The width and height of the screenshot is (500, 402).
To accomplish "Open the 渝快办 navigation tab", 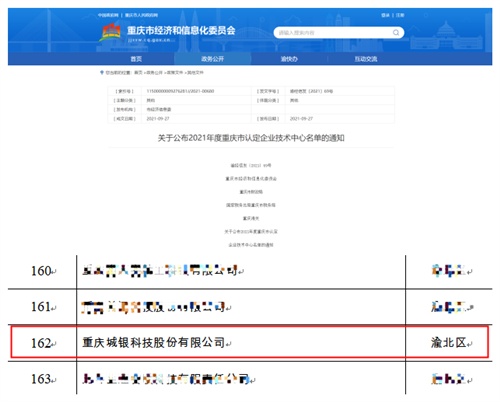I will point(289,59).
